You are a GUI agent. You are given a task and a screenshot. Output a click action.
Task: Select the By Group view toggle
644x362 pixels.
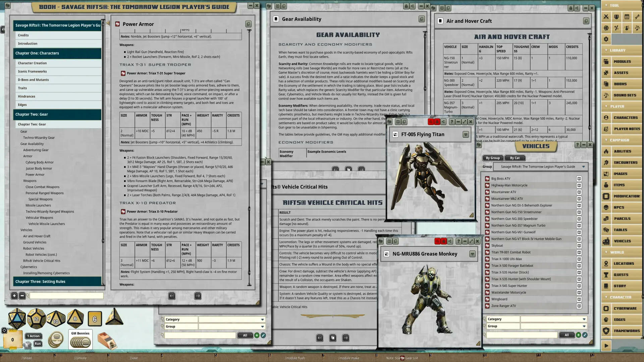coord(492,158)
